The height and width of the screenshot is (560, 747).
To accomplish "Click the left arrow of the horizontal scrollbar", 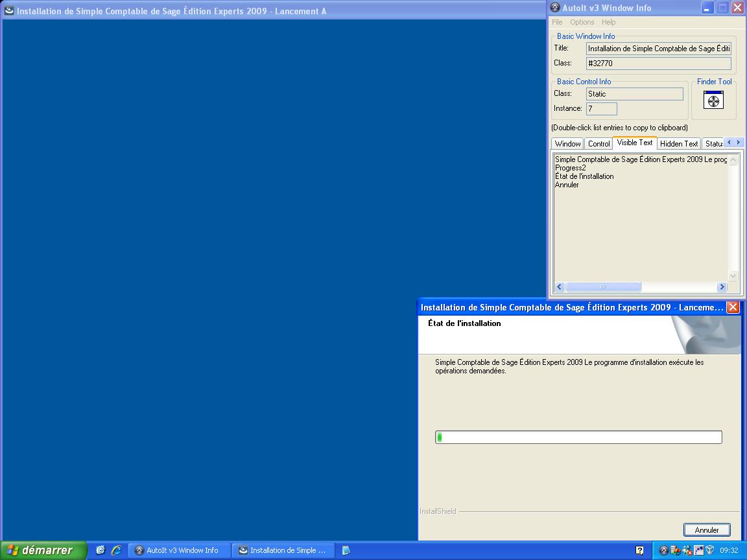I will tap(560, 286).
